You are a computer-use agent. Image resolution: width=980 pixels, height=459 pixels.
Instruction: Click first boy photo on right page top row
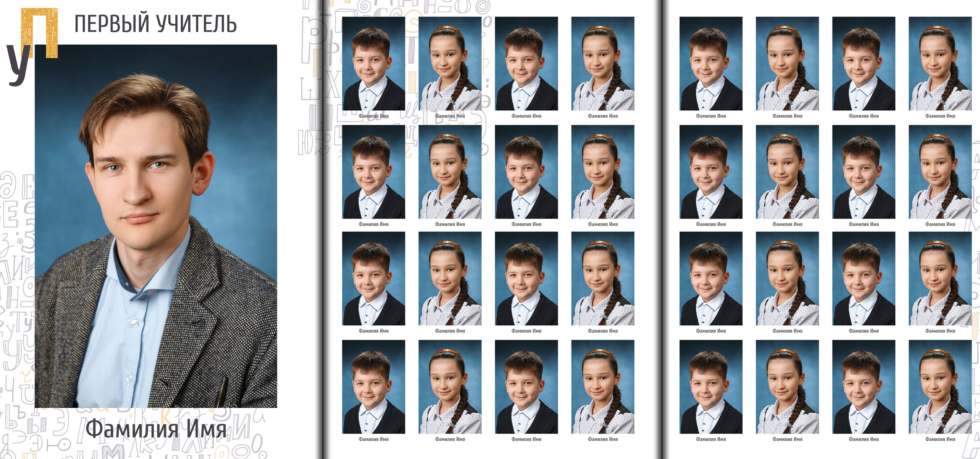tap(711, 64)
